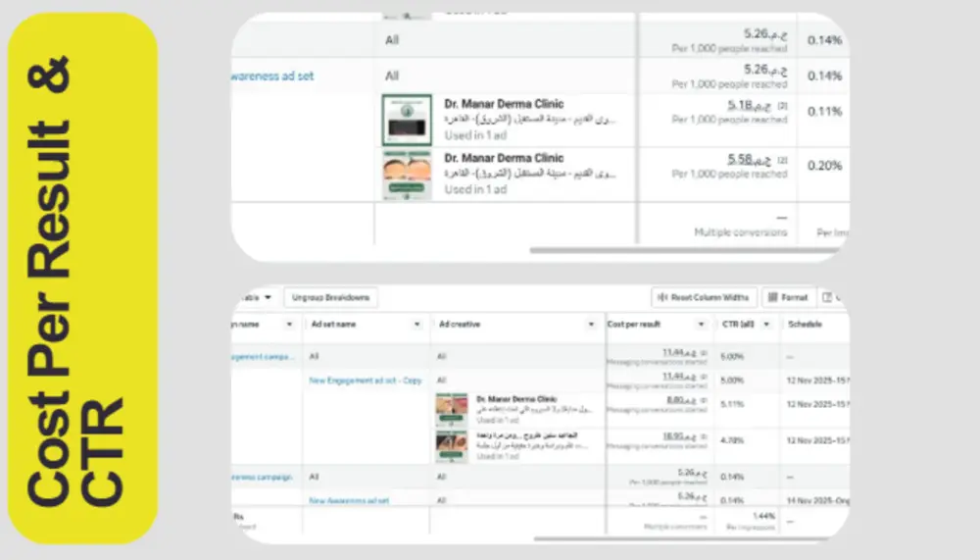This screenshot has width=980, height=560.
Task: Select the Ad set name column header
Action: tap(334, 324)
